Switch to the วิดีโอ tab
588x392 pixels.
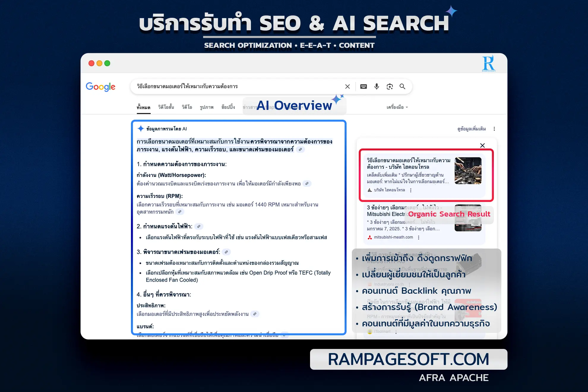[x=187, y=107]
